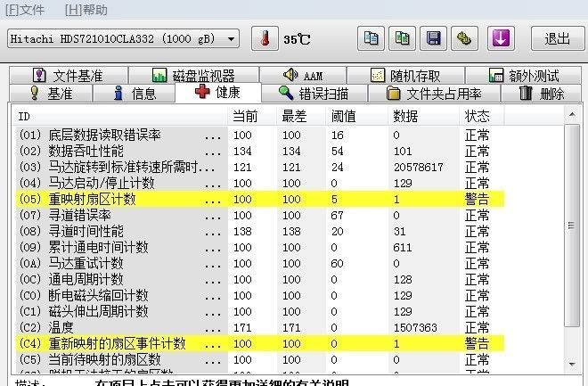588x386 pixels.
Task: Click the 状态 column header
Action: [x=478, y=116]
